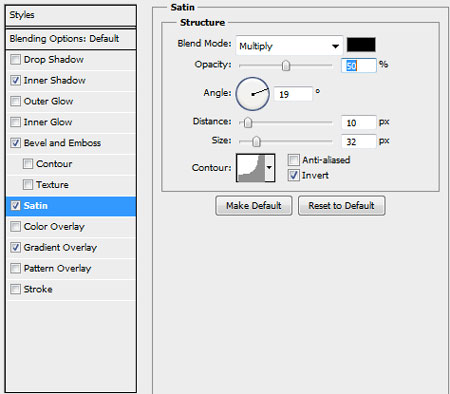Open the Styles section
Image resolution: width=450 pixels, height=394 pixels.
click(x=71, y=15)
